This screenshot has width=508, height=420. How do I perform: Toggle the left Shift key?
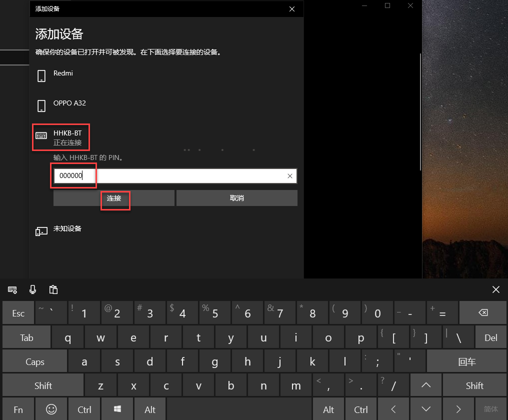click(x=43, y=385)
